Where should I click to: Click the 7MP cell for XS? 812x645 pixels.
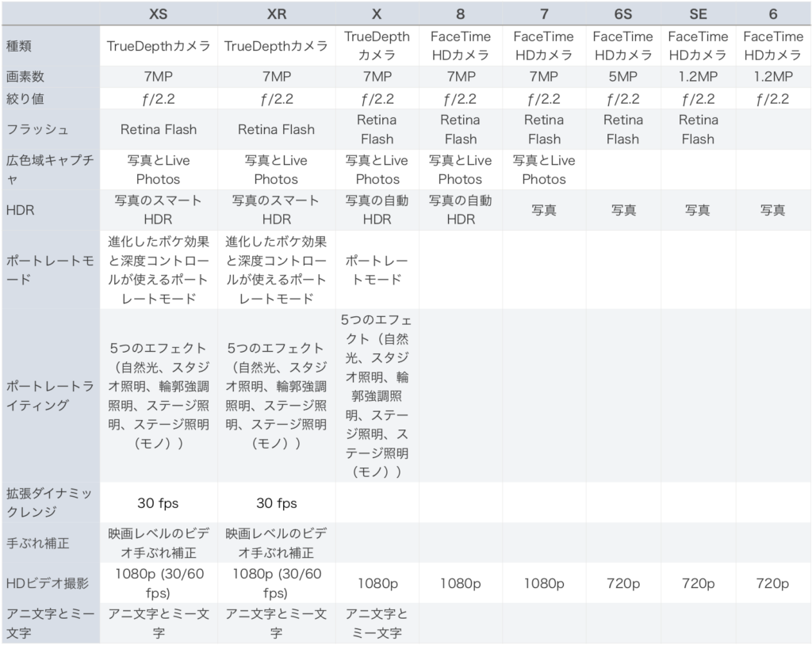point(159,77)
